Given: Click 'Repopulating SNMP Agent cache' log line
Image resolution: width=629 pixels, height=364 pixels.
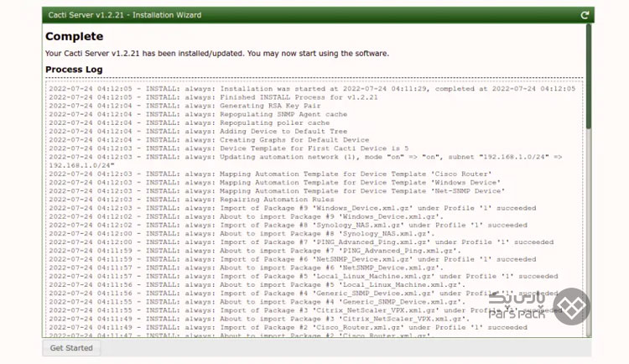Looking at the screenshot, I should (198, 114).
